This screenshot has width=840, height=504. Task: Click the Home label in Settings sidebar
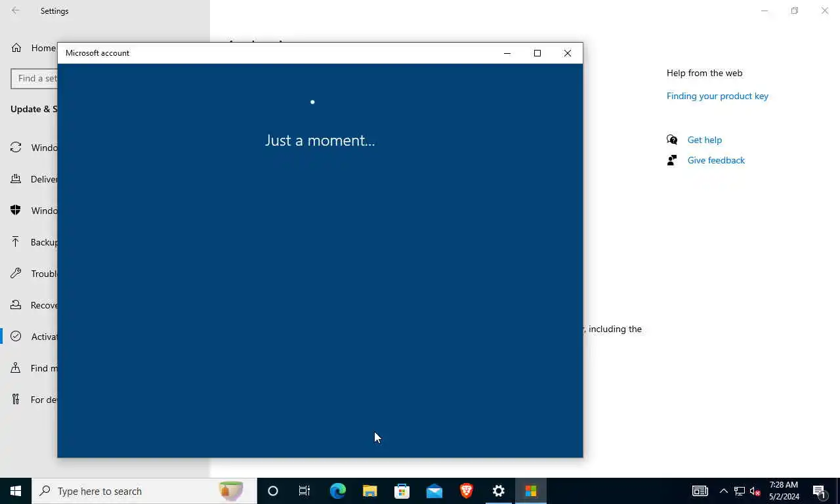pos(43,48)
